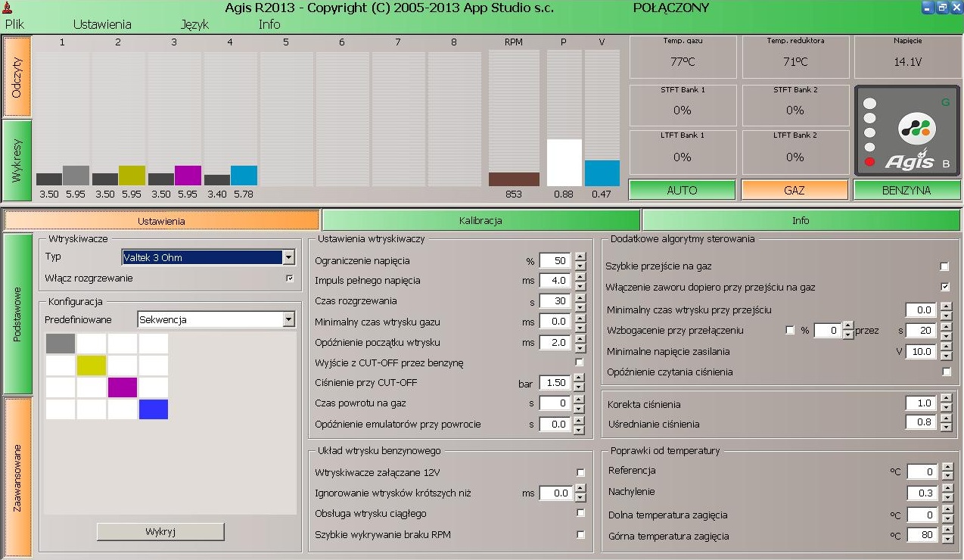Toggle Włącz rozgrzewanie checkbox
The width and height of the screenshot is (964, 560).
(289, 278)
